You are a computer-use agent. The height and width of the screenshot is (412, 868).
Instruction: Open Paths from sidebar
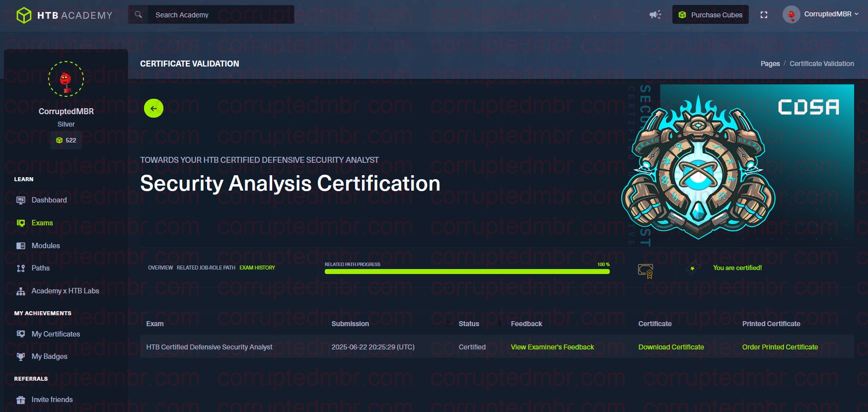(41, 268)
